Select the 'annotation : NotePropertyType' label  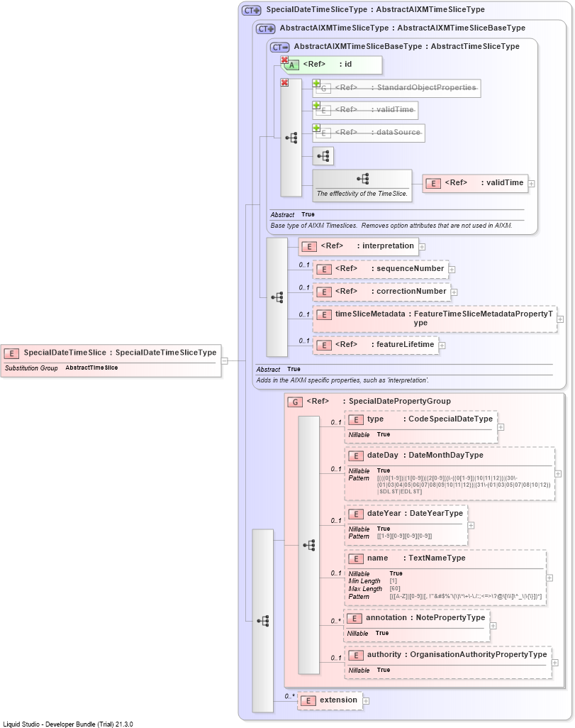[x=425, y=618]
